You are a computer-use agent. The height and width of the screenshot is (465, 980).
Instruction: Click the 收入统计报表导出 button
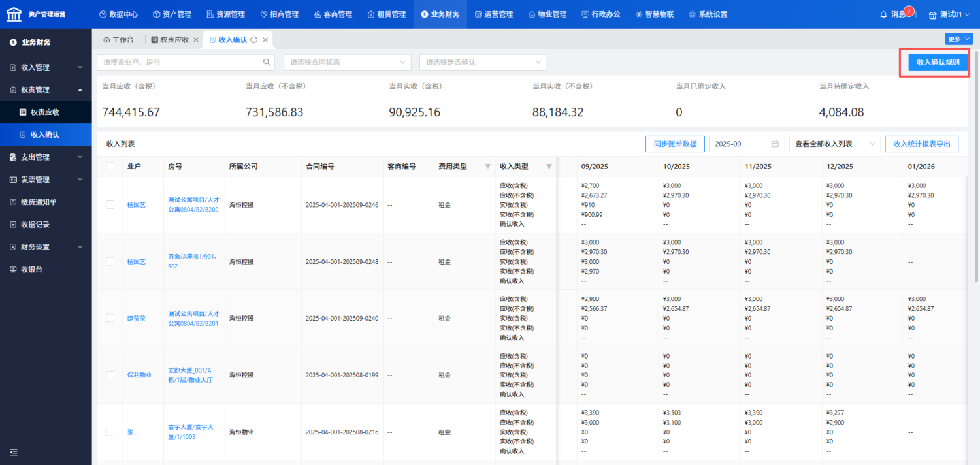921,144
